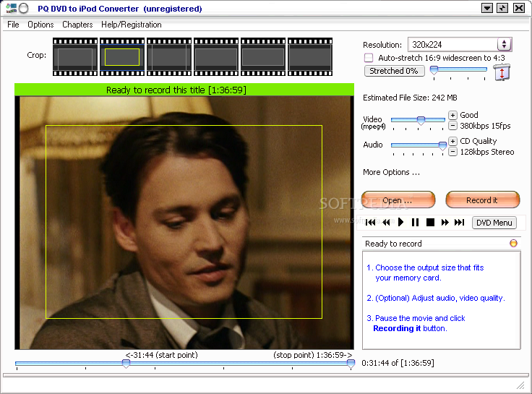Pause the movie playback
Screen dimensions: 532x394
point(415,222)
